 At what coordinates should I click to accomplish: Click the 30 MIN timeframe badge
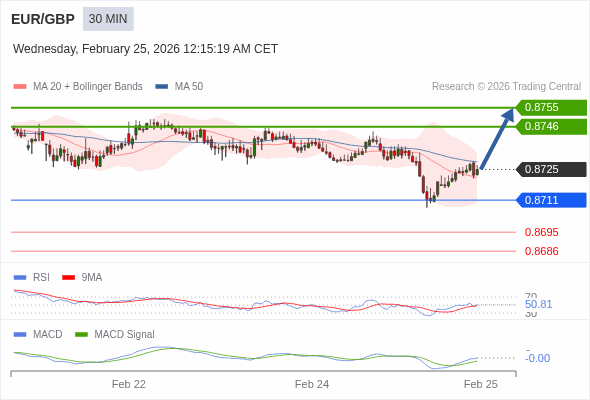coord(108,19)
